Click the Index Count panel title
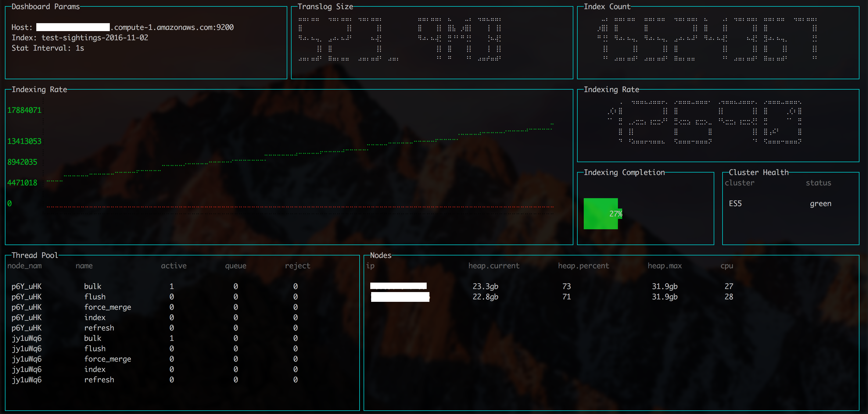The width and height of the screenshot is (868, 414). (x=607, y=7)
